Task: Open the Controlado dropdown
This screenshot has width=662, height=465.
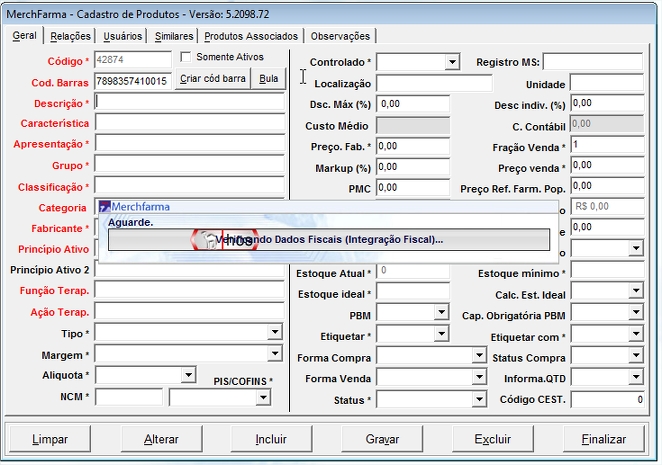Action: 452,62
